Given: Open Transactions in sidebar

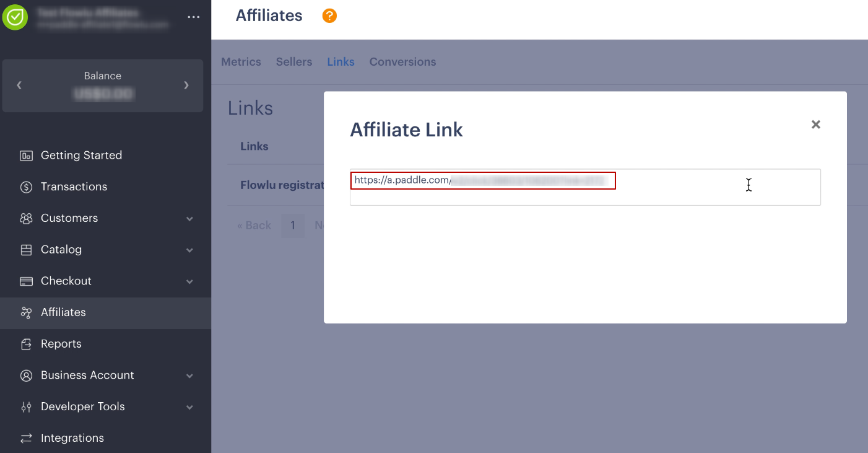Looking at the screenshot, I should click(x=105, y=187).
